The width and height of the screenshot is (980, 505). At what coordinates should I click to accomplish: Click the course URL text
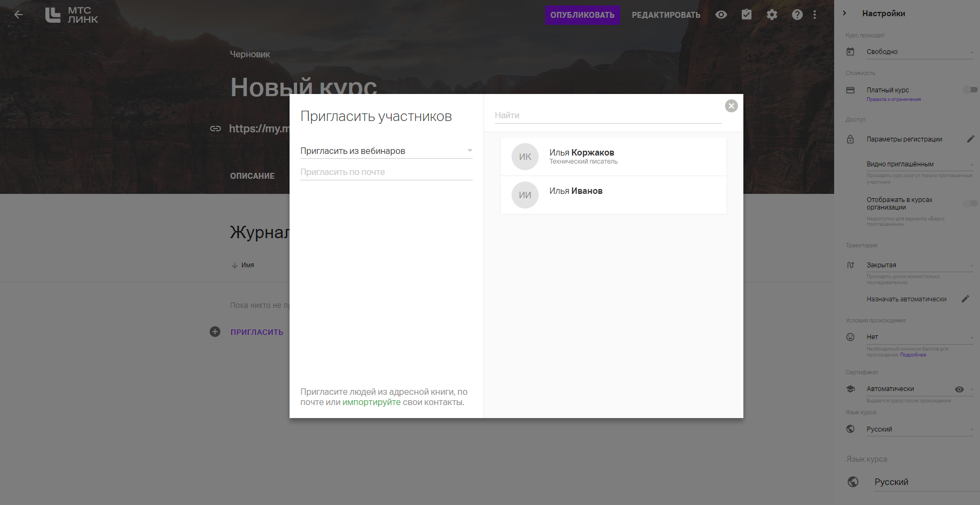click(x=259, y=129)
